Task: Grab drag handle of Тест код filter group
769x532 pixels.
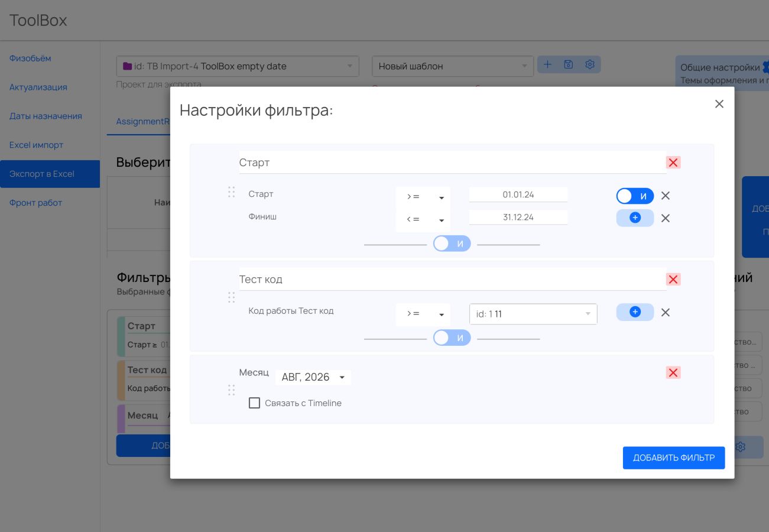Action: 232,297
